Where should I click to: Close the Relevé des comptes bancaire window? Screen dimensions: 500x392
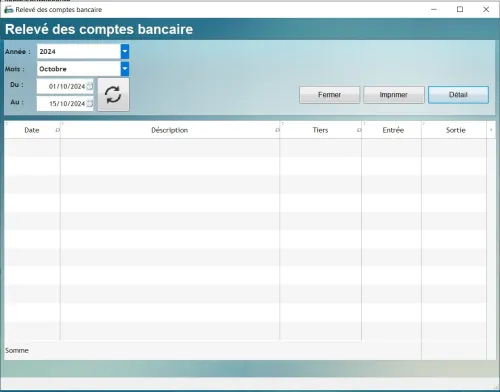tap(486, 9)
